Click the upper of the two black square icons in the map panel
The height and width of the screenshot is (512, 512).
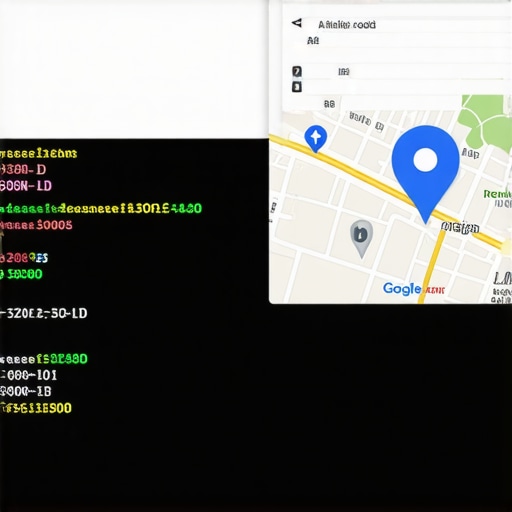point(297,71)
